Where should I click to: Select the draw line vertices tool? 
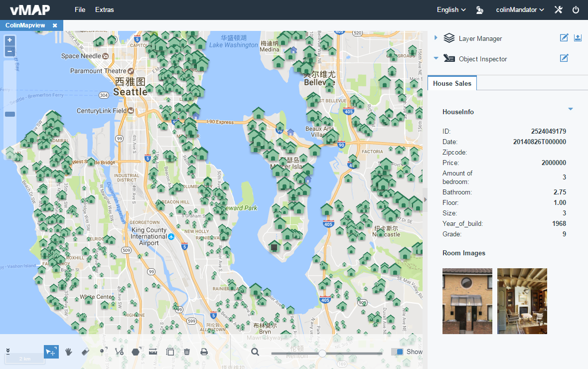click(x=119, y=352)
